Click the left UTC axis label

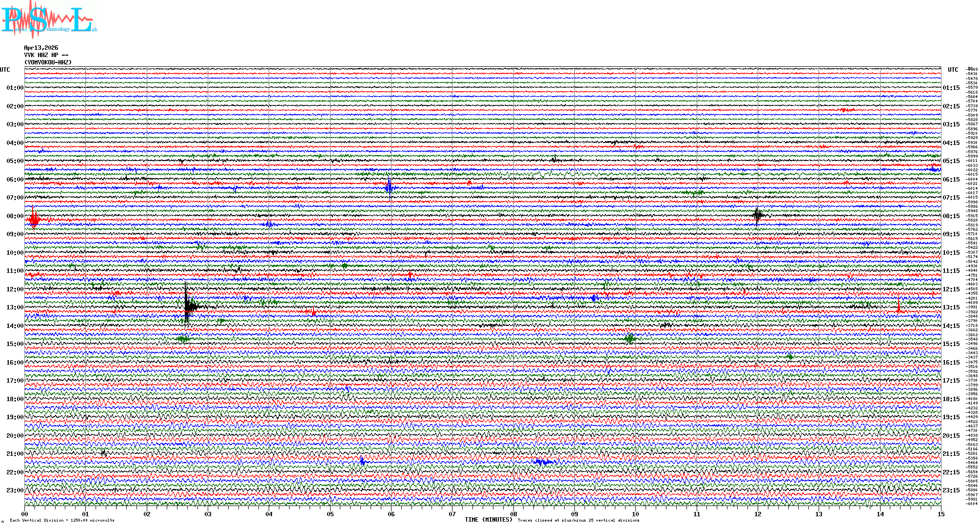coord(5,70)
